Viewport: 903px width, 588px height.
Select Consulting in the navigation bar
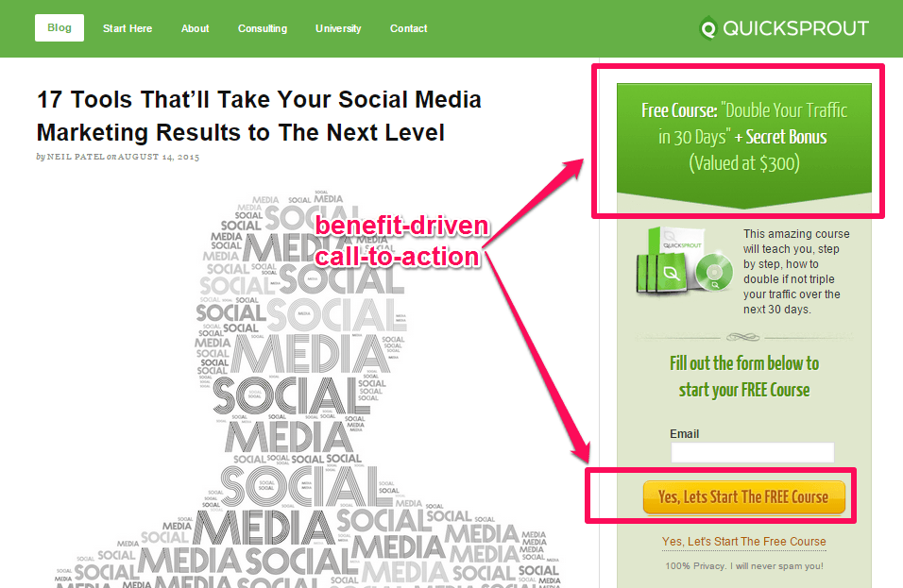pos(263,28)
